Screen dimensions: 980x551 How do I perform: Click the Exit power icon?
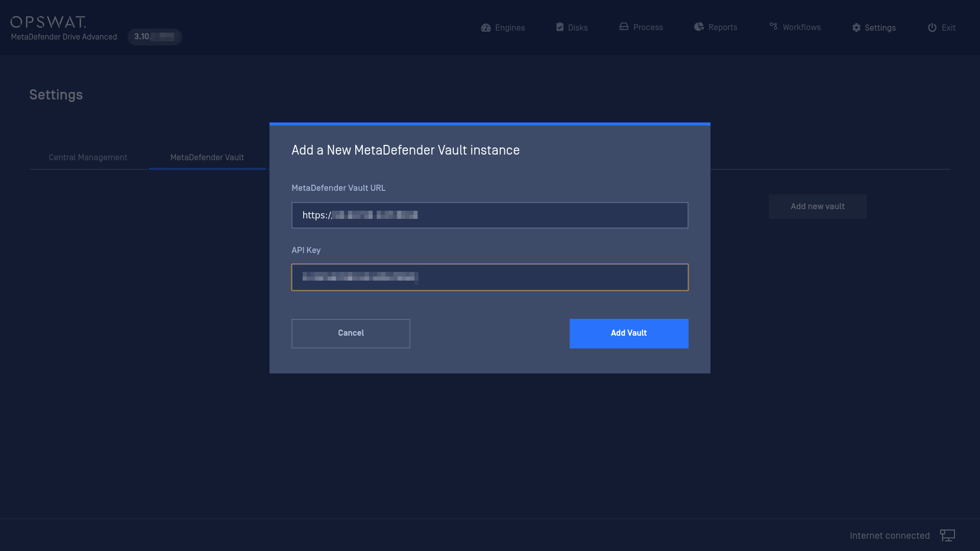[932, 28]
